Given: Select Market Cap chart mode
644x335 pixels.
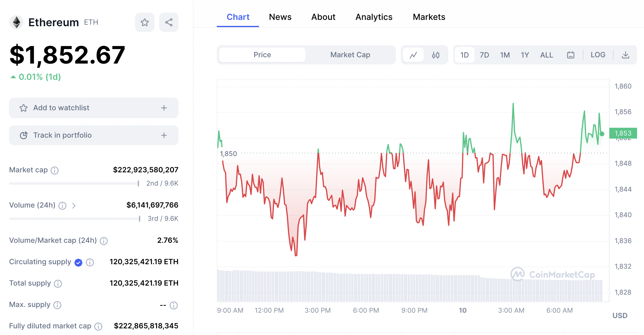Looking at the screenshot, I should click(350, 55).
